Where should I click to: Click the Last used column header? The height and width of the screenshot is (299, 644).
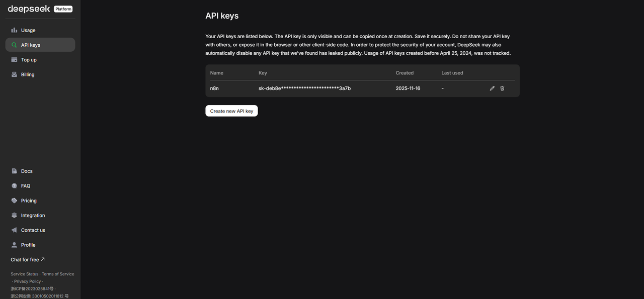[452, 73]
